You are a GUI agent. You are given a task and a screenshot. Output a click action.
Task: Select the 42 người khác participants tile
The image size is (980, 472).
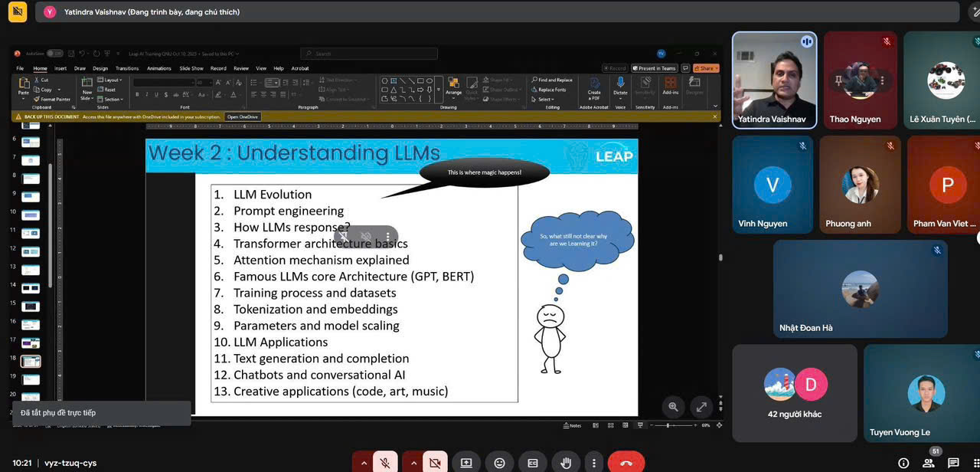794,393
